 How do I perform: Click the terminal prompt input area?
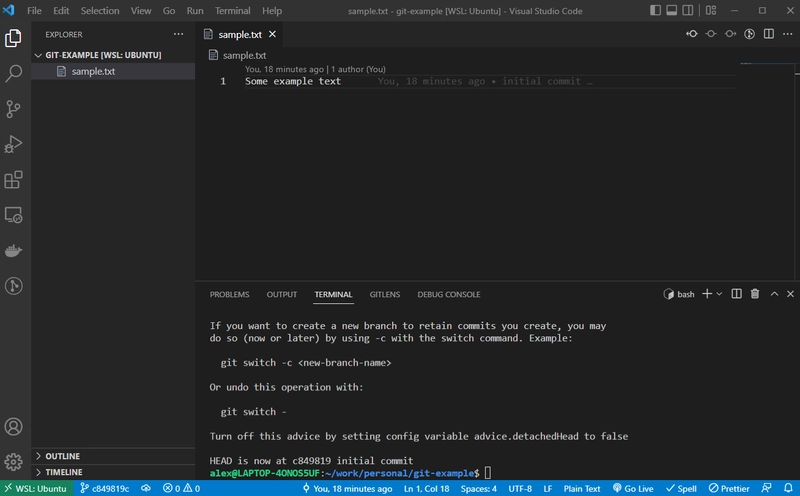488,473
